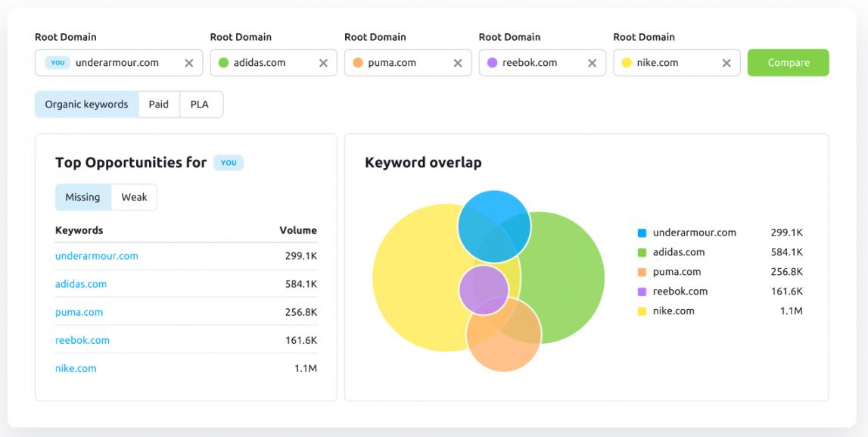Click the blue underarmour.com legend swatch
Image resolution: width=868 pixels, height=437 pixels.
click(x=642, y=233)
